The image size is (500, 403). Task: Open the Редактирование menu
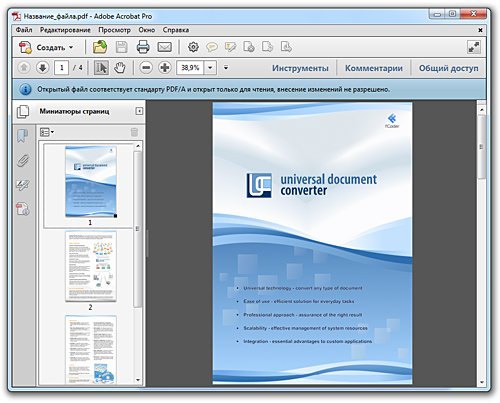pos(65,30)
